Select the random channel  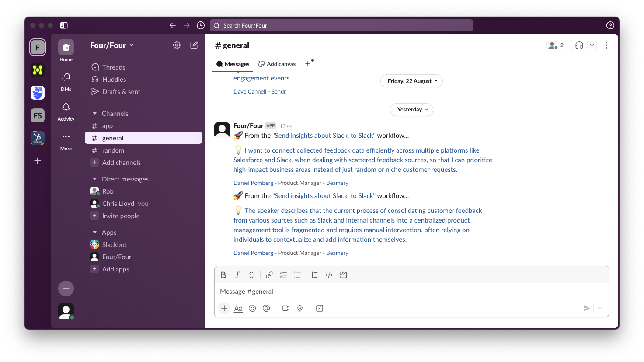[143, 150]
